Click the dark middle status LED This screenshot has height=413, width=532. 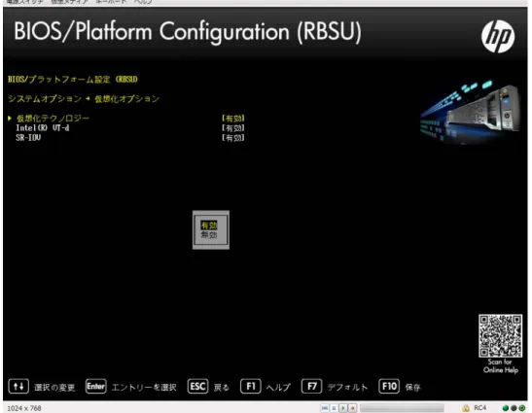514,408
